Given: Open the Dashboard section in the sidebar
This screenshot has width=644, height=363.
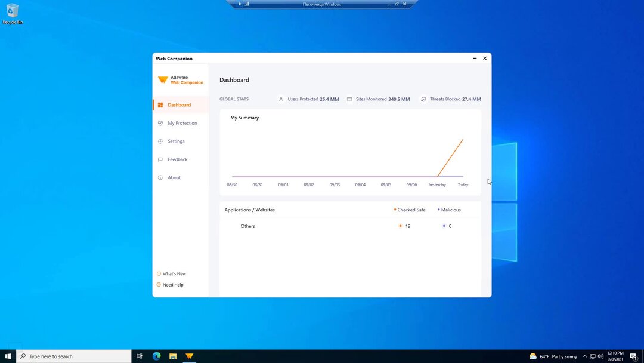Looking at the screenshot, I should [x=180, y=105].
